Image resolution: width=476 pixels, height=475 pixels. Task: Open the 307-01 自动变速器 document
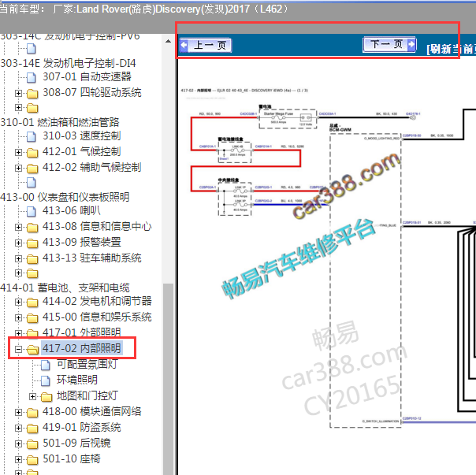pos(87,76)
